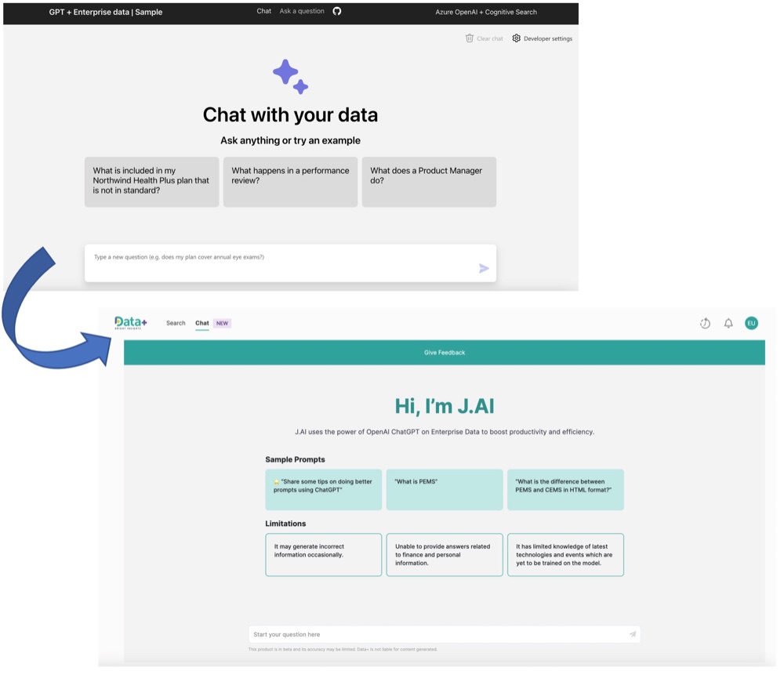Click the limited knowledge limitation card

point(565,554)
